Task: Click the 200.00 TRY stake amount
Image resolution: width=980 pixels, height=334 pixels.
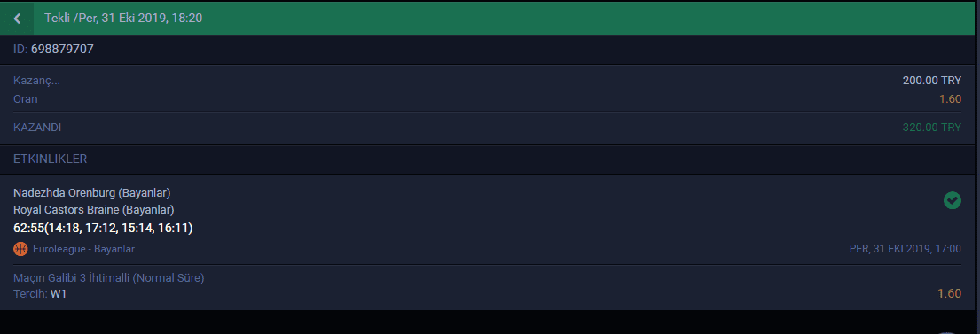Action: (x=932, y=81)
